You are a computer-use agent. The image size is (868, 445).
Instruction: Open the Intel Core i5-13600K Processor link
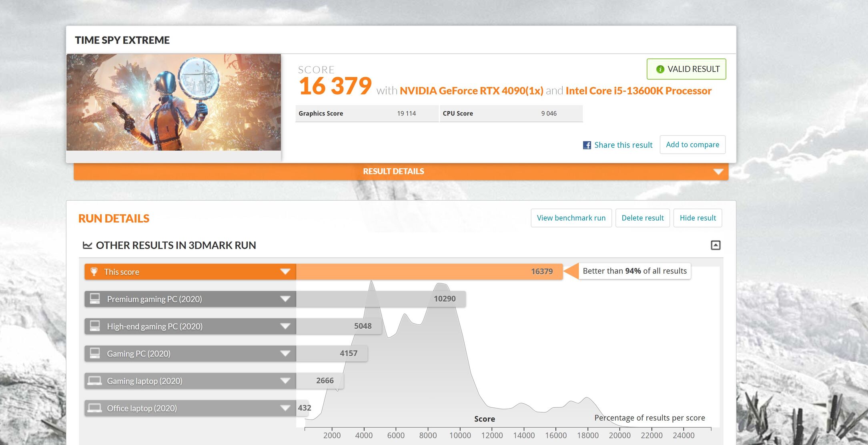638,91
